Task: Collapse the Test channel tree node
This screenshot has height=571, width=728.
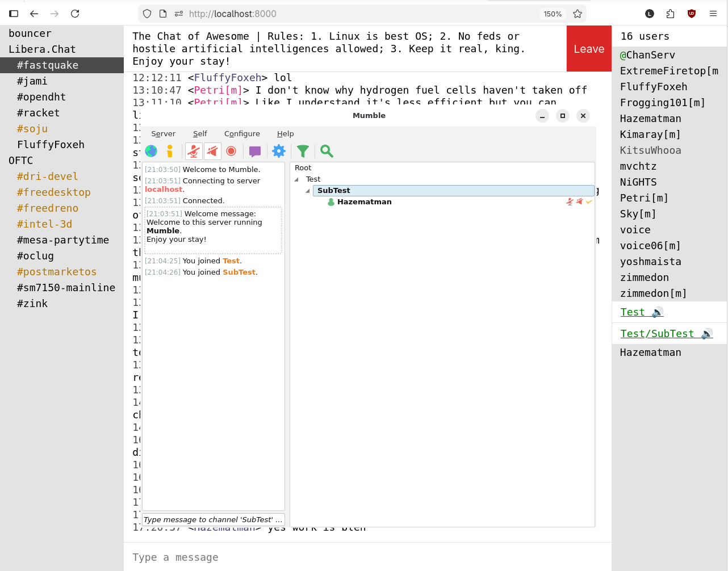Action: click(x=296, y=179)
